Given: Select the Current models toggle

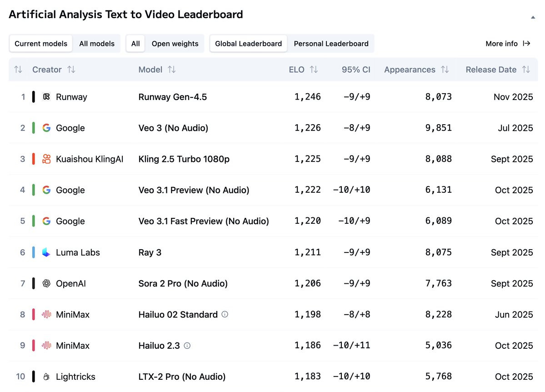Looking at the screenshot, I should tap(40, 44).
